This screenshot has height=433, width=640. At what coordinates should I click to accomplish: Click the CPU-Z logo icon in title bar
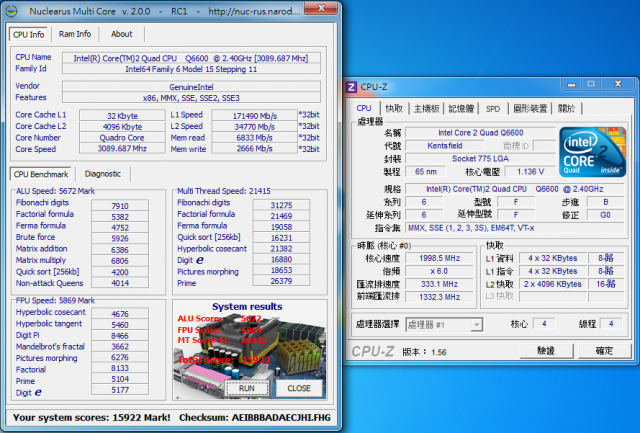point(351,87)
